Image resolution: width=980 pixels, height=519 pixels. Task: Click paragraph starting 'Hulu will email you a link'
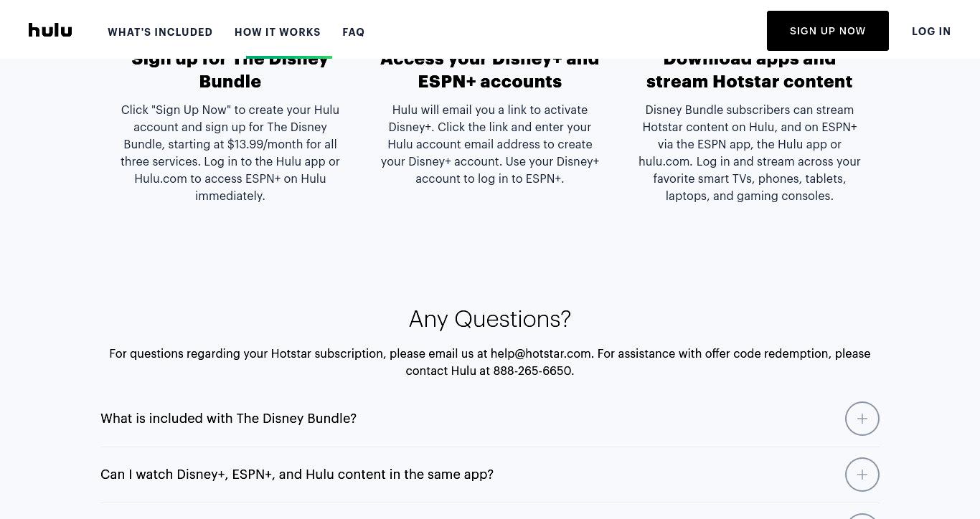pyautogui.click(x=490, y=144)
